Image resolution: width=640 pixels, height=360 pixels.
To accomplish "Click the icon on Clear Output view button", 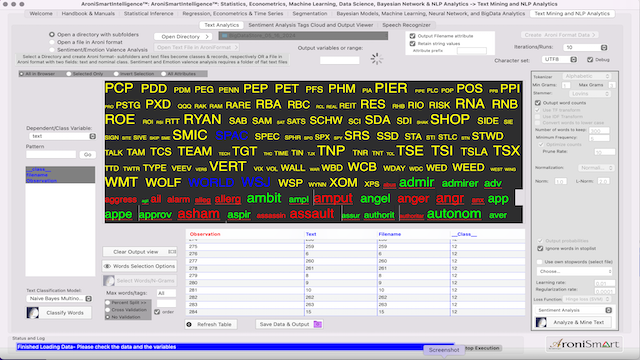I will [172, 252].
